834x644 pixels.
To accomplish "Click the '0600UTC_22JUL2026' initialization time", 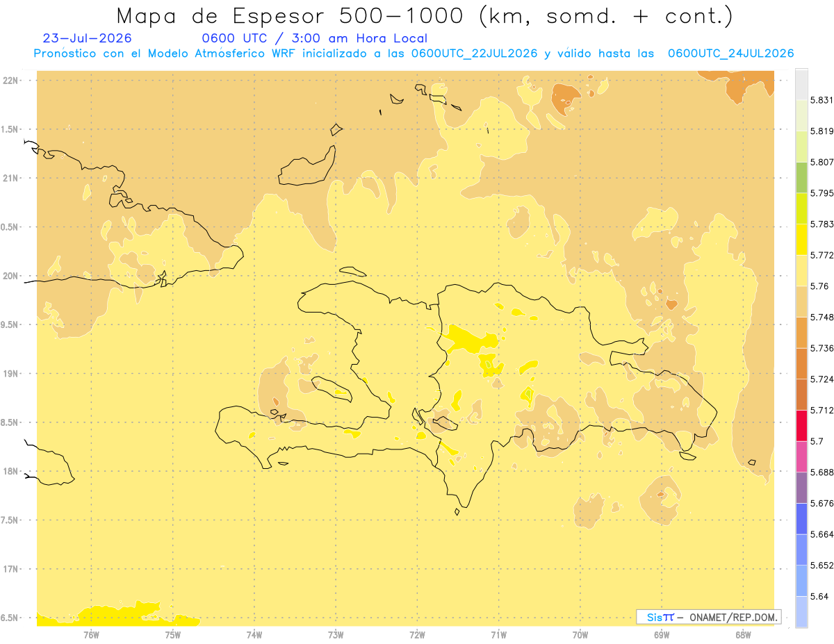I will point(474,53).
